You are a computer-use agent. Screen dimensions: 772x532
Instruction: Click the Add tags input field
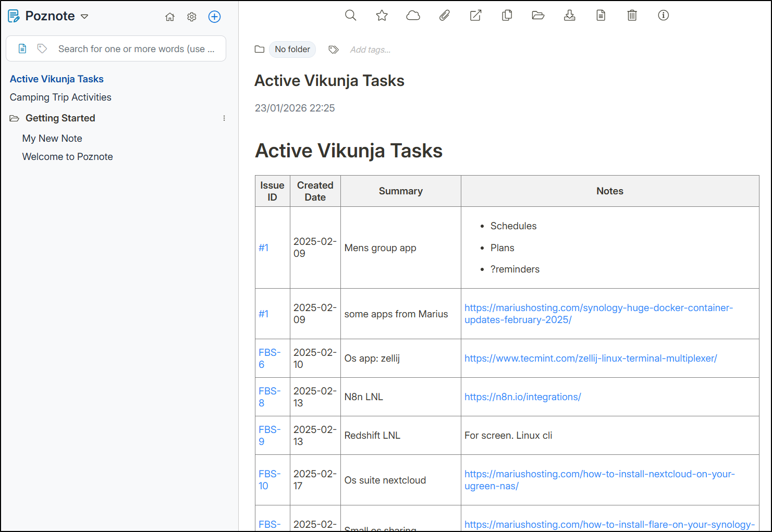[370, 50]
